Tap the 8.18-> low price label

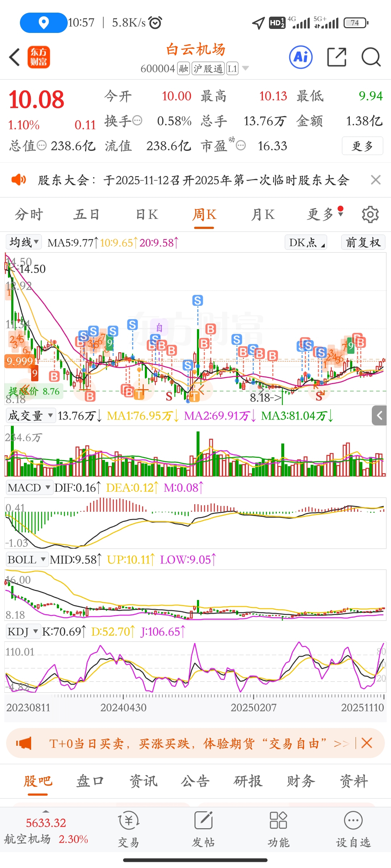pyautogui.click(x=266, y=398)
